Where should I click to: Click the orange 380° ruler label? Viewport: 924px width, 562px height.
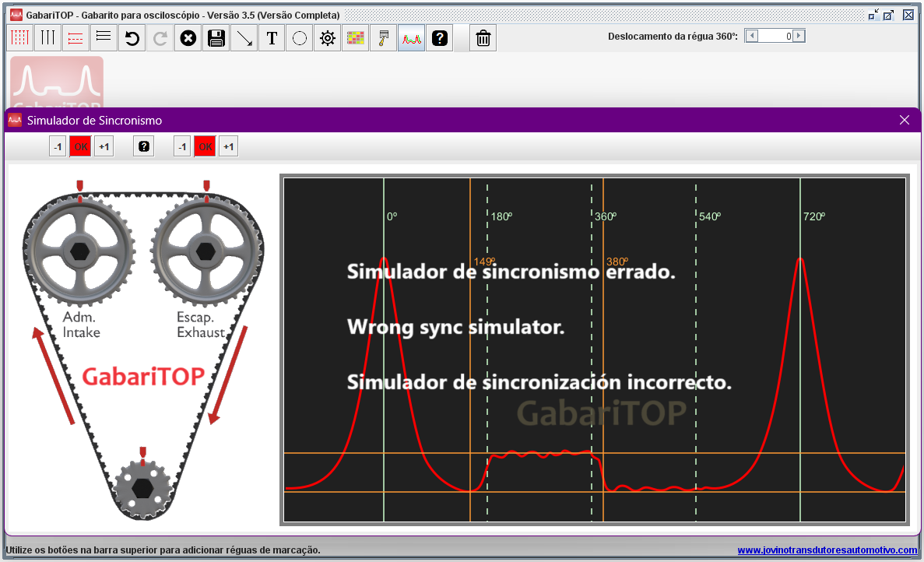[617, 262]
